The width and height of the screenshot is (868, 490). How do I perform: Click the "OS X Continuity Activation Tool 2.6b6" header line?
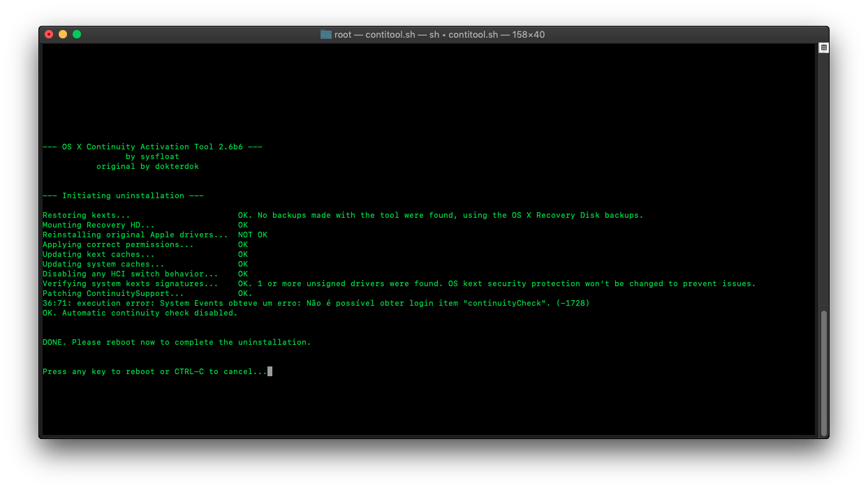(x=152, y=147)
